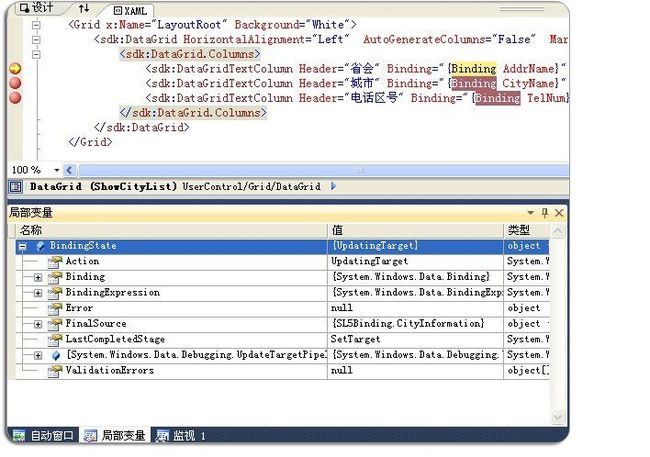Pin the 局部变量 panel with auto-hide
This screenshot has height=457, width=650.
click(545, 213)
